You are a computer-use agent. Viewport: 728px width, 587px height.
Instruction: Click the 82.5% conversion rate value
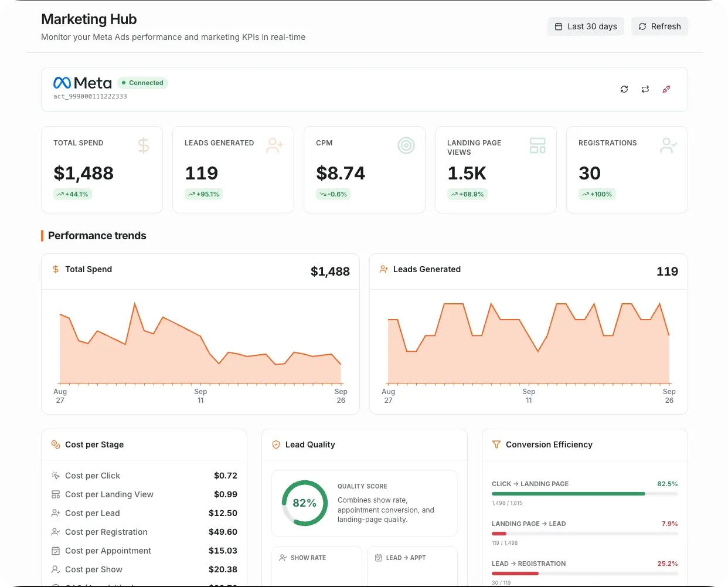click(668, 484)
